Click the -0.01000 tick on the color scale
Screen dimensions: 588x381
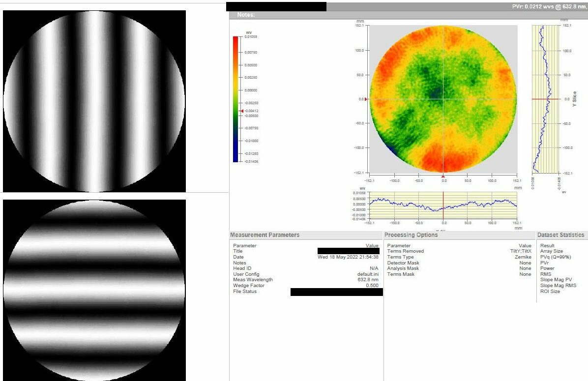pos(251,141)
